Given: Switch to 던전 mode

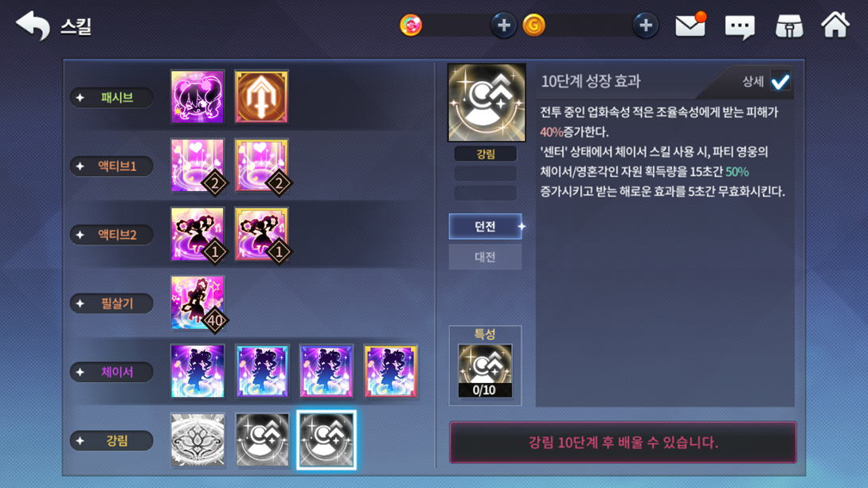Looking at the screenshot, I should (486, 226).
